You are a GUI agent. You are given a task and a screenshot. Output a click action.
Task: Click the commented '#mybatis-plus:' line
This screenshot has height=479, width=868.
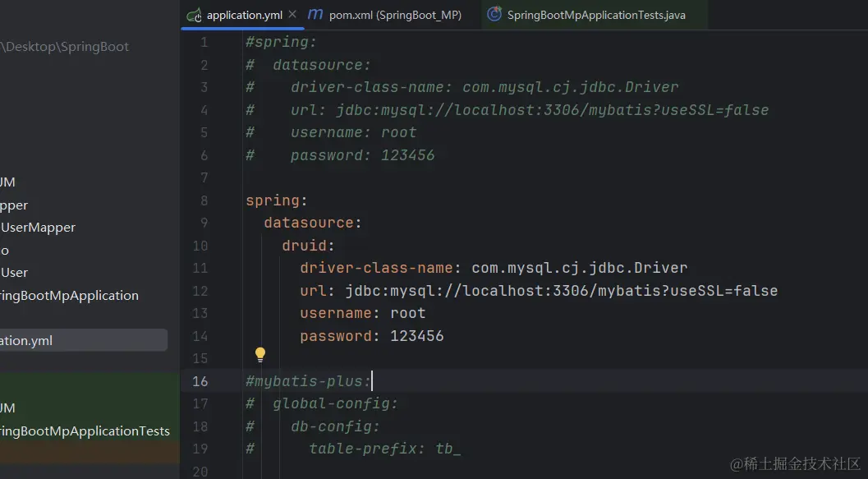click(308, 381)
